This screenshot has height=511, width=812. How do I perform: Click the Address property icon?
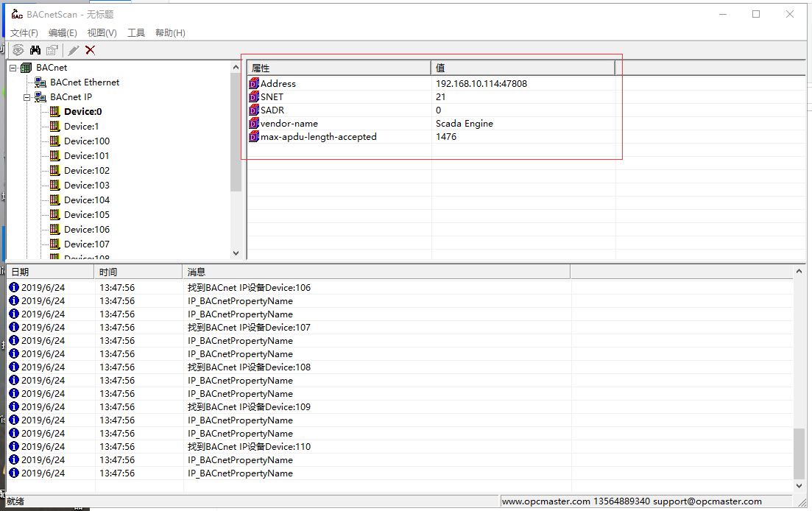pos(254,83)
